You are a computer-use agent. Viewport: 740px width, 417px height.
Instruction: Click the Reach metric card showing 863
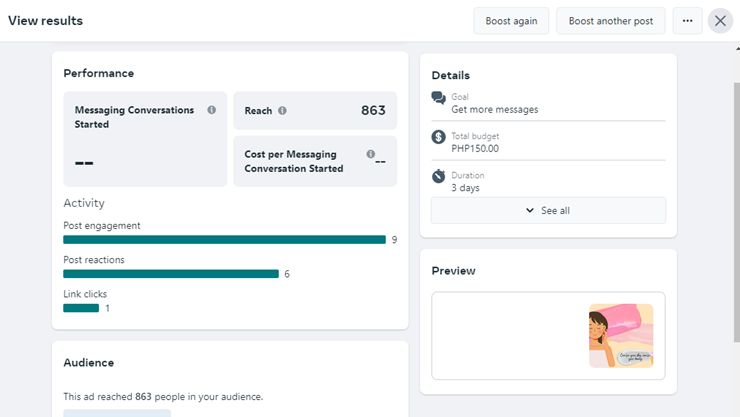[315, 111]
